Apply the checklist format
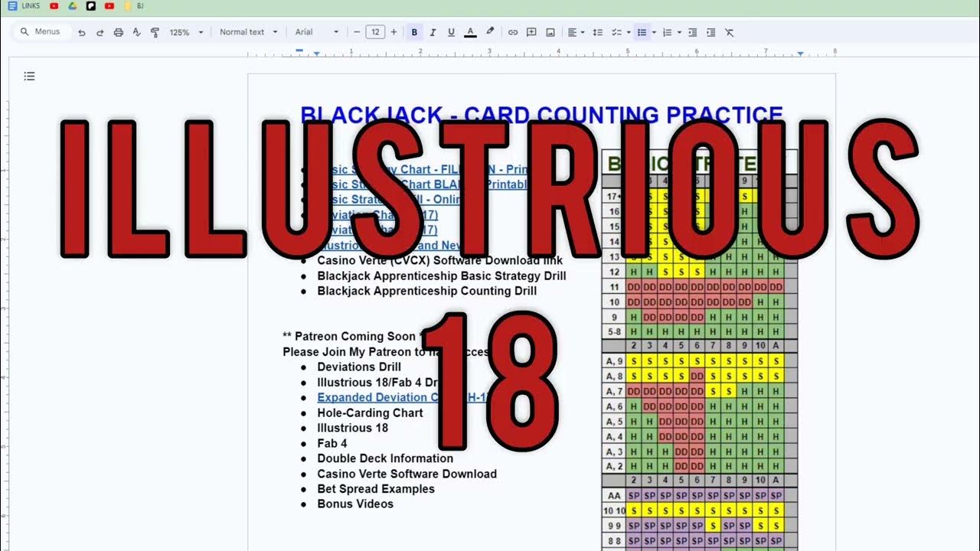Screen dimensions: 980x551 tap(616, 32)
